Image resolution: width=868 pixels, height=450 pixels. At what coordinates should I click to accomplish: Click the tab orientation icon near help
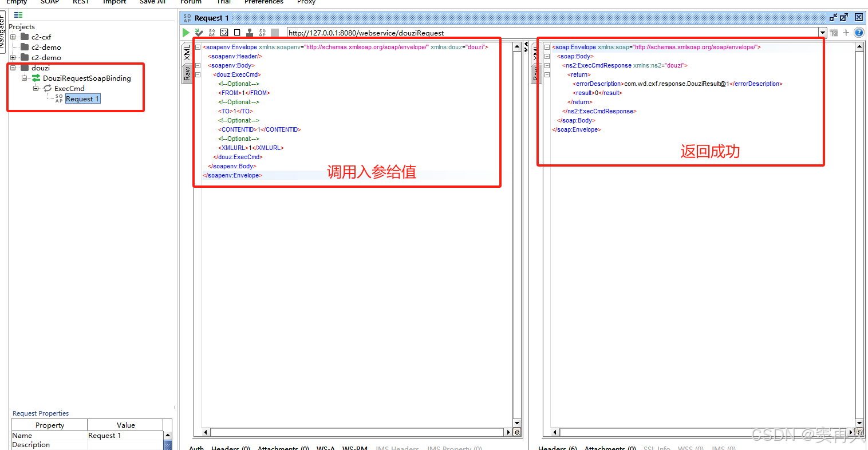[834, 33]
